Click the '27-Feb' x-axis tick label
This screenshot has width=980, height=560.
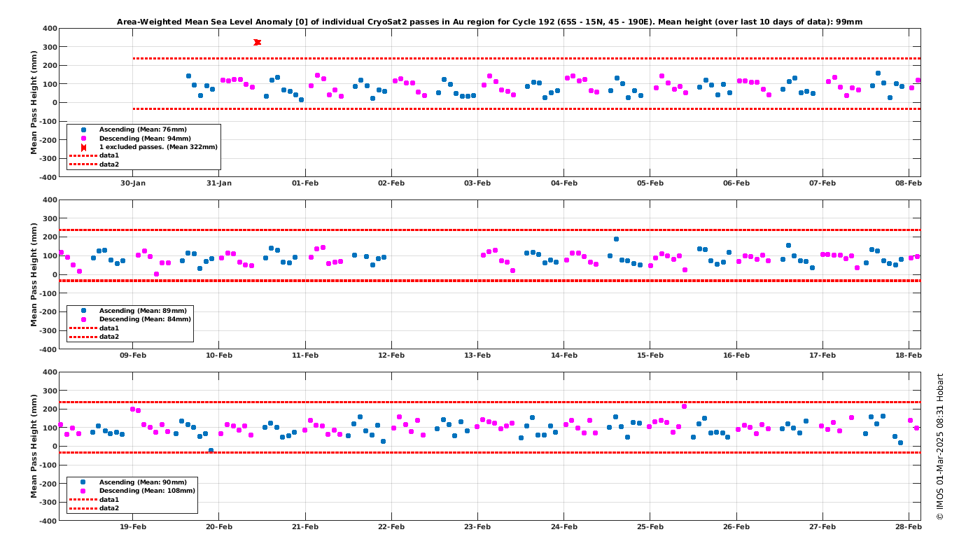[822, 527]
